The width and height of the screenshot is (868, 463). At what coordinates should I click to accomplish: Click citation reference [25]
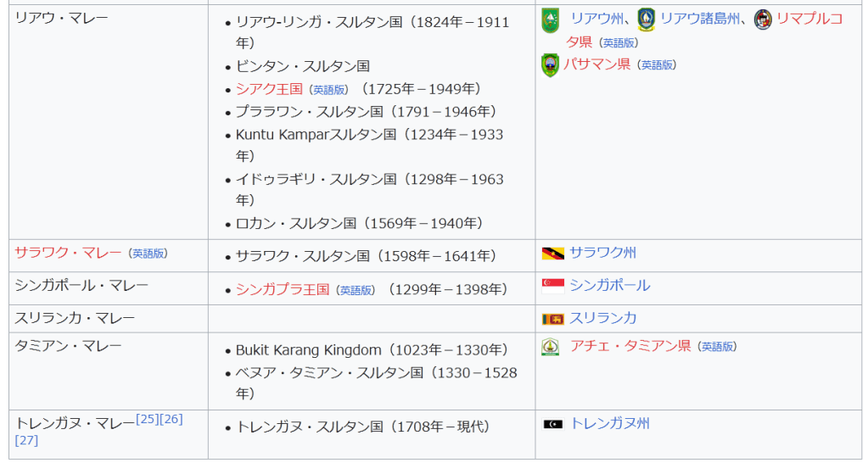tap(147, 420)
